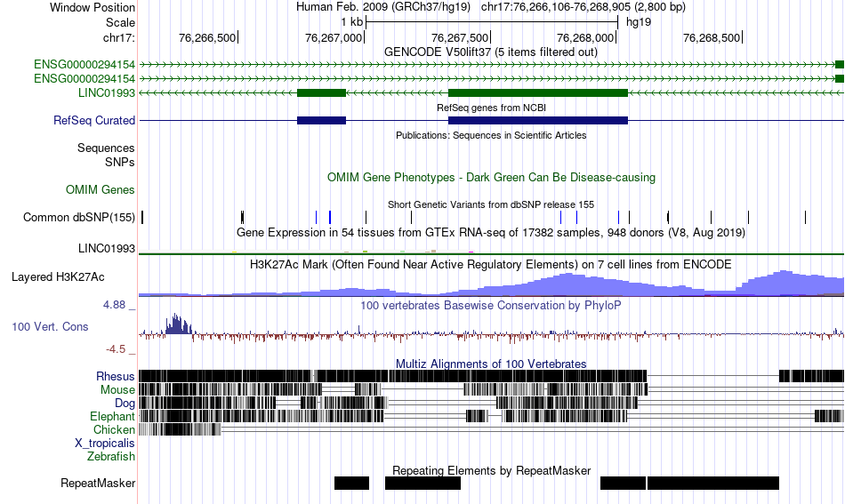This screenshot has width=845, height=504.
Task: Open the GTEx Gene Expression track title
Action: pyautogui.click(x=491, y=233)
